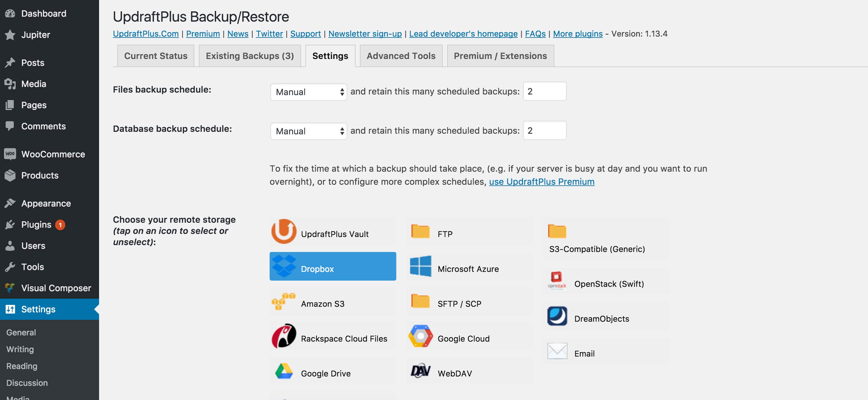Click the Tools wrench icon

coord(10,267)
